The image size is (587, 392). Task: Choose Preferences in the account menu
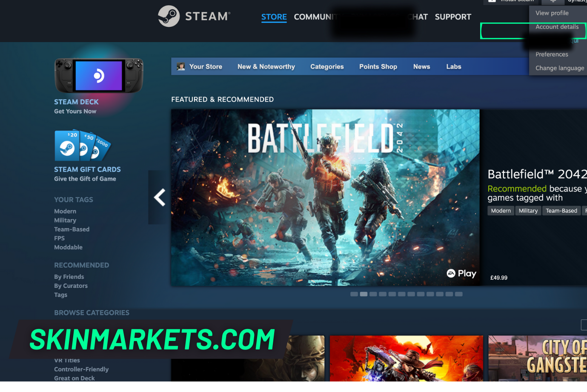(552, 54)
